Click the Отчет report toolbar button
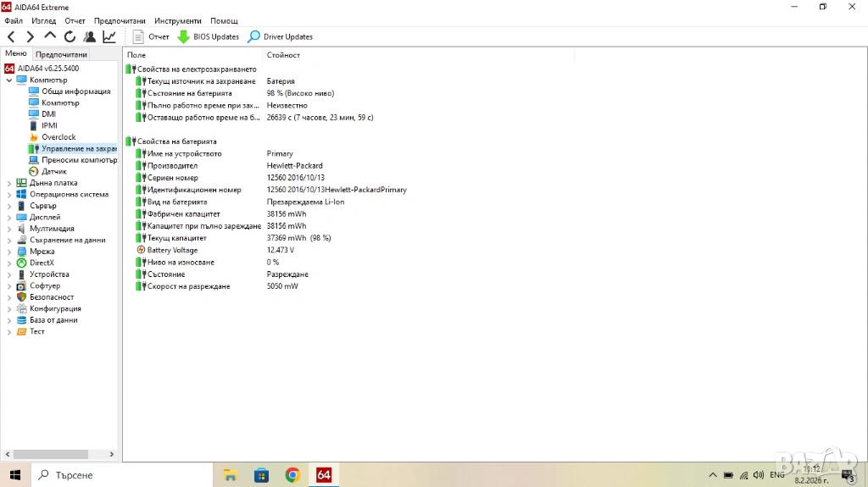868x487 pixels. pos(151,36)
